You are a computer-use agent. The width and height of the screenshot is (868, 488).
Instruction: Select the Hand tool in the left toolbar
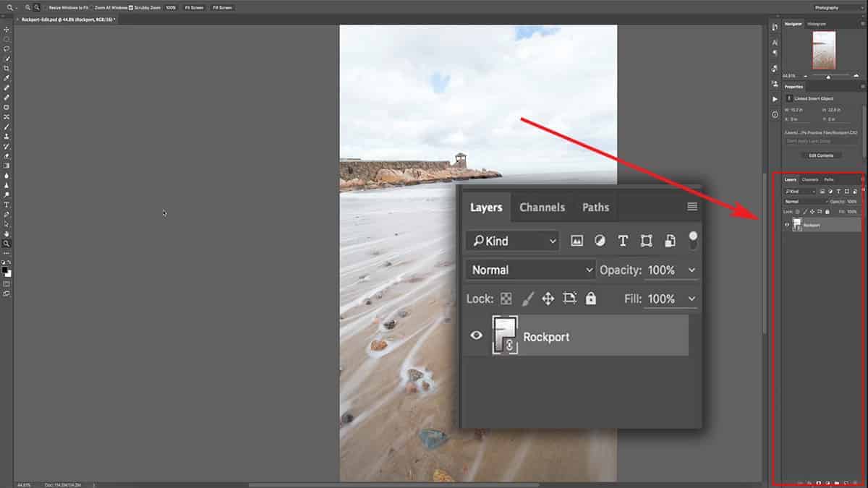click(7, 234)
